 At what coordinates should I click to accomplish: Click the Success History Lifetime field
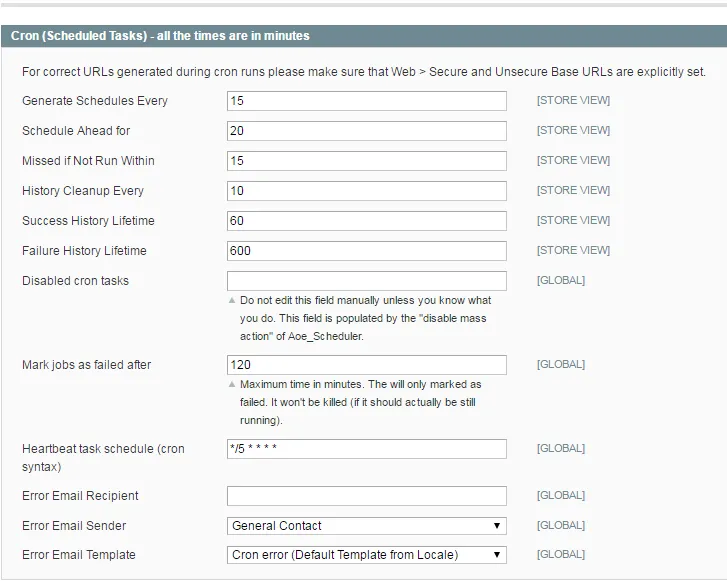366,221
